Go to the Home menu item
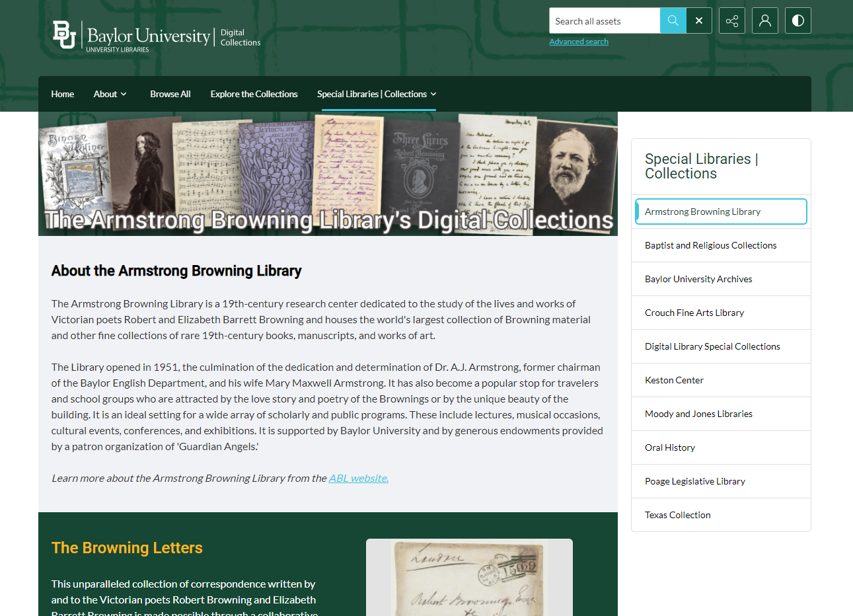853x616 pixels. 63,94
